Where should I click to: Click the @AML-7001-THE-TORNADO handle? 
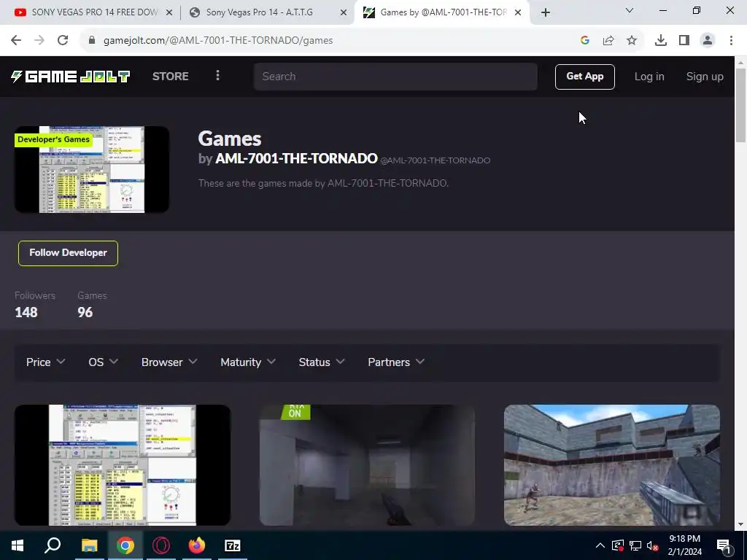point(435,160)
